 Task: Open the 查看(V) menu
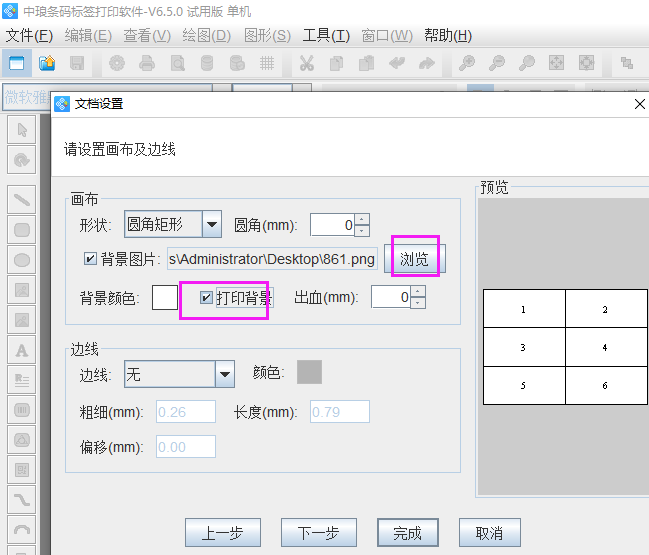pos(147,36)
